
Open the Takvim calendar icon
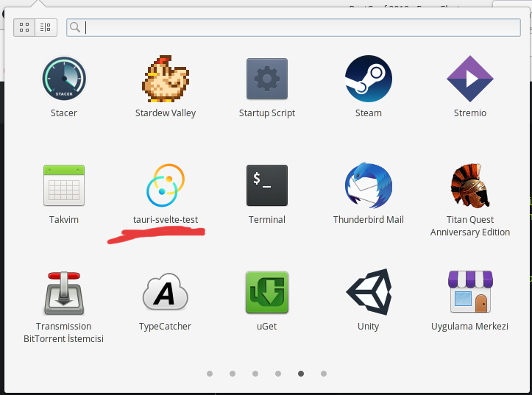point(64,185)
